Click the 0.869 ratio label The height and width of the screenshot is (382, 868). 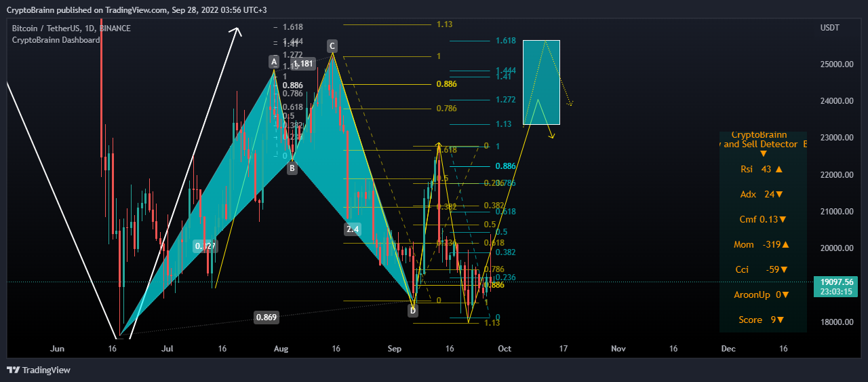pyautogui.click(x=265, y=317)
